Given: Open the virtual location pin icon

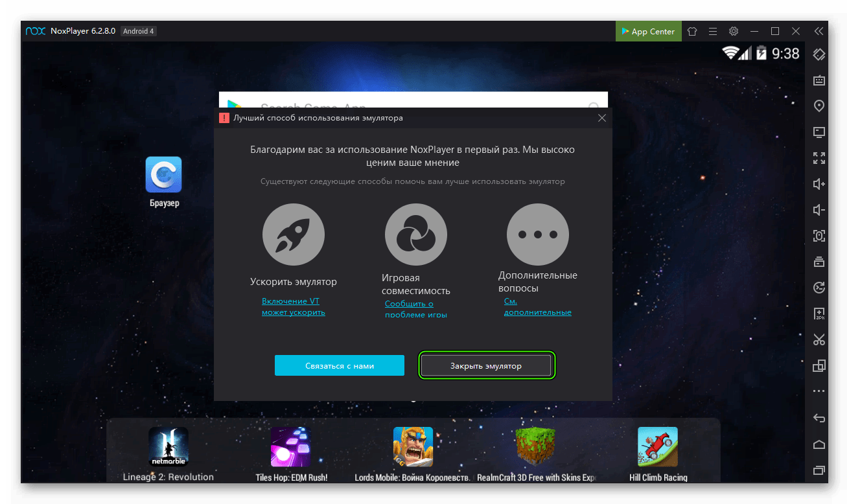Looking at the screenshot, I should (x=819, y=106).
